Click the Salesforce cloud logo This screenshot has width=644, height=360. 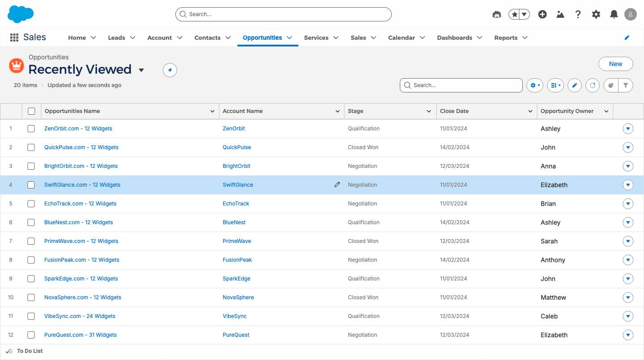pos(21,14)
